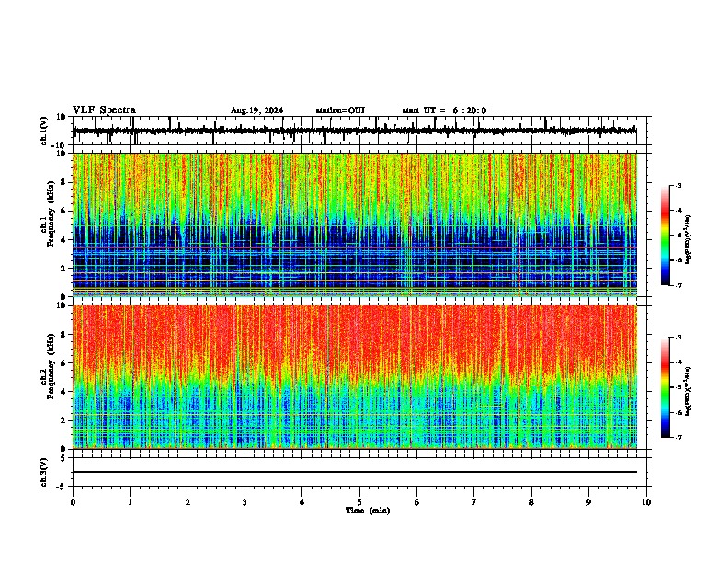Click the 'ch.3(V)' axis label
The image size is (728, 563).
point(44,472)
